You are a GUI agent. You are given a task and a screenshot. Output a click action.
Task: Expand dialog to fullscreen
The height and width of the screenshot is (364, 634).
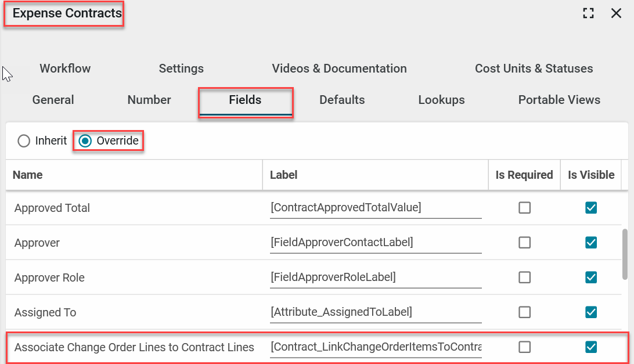coord(588,13)
